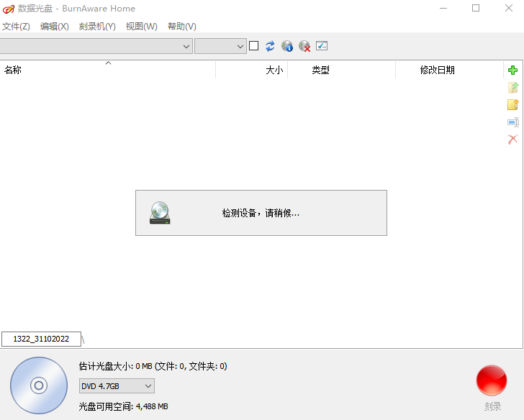The width and height of the screenshot is (524, 420).
Task: Open the DVD 4.7GB disc size dropdown
Action: (x=117, y=386)
